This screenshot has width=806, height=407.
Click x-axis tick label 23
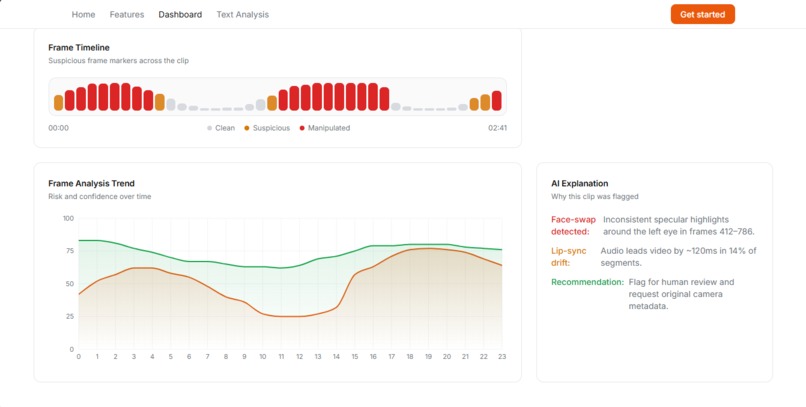502,357
